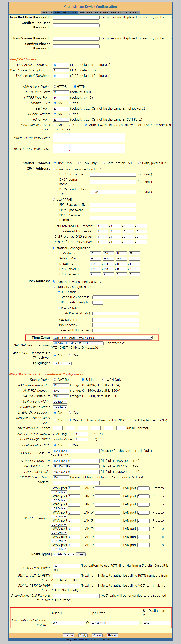
Task: Click the Self-Defined Time Zone field
Action: click(x=78, y=343)
